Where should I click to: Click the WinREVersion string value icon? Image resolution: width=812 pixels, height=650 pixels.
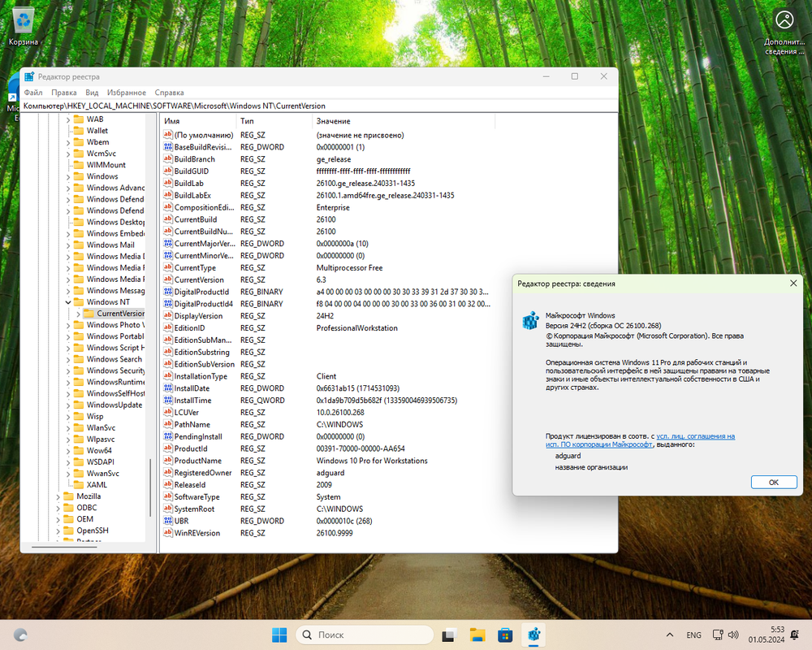coord(168,533)
